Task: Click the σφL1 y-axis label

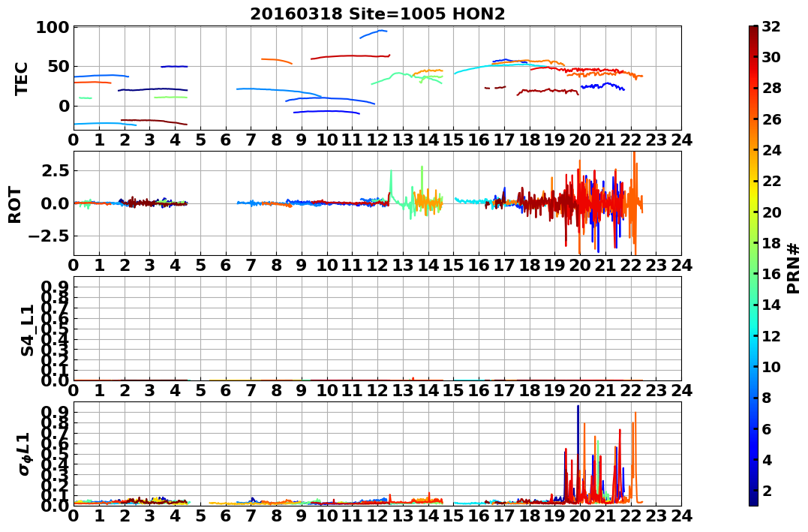Action: point(24,454)
